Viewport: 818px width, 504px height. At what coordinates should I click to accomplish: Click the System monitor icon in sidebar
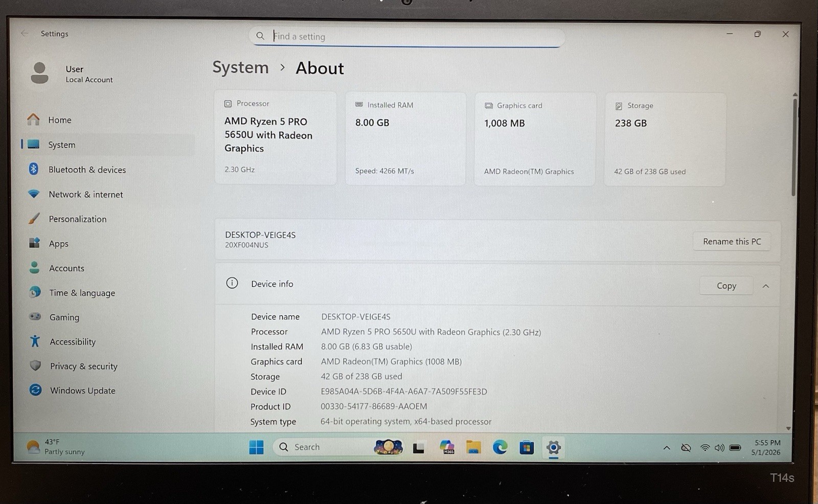point(33,144)
